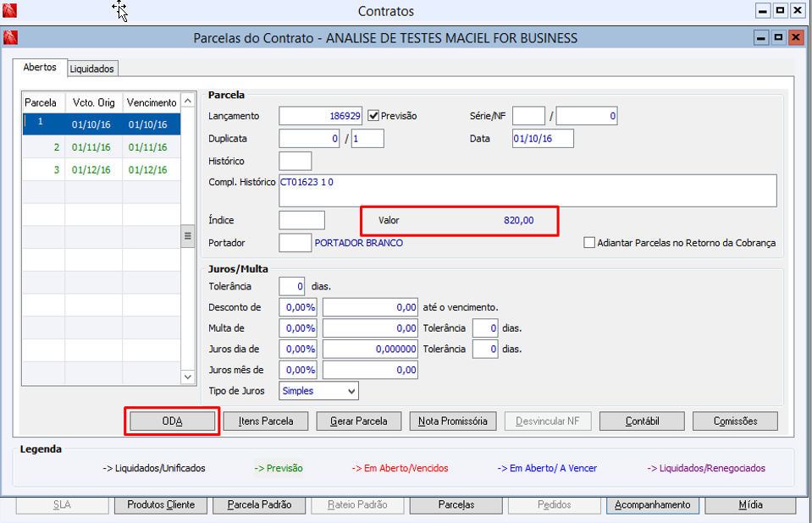
Task: Click the Em Aberto/ A Vencer legend entry
Action: [547, 468]
